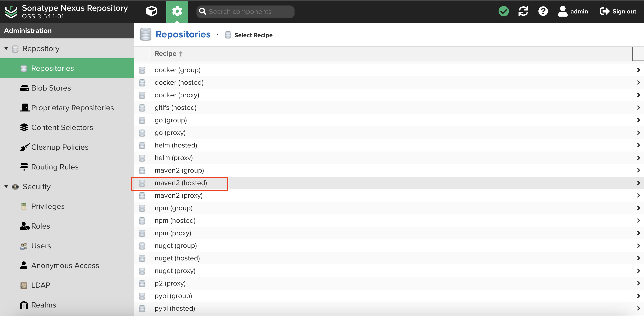The height and width of the screenshot is (316, 644).
Task: Click the LDAP book icon
Action: [x=24, y=285]
